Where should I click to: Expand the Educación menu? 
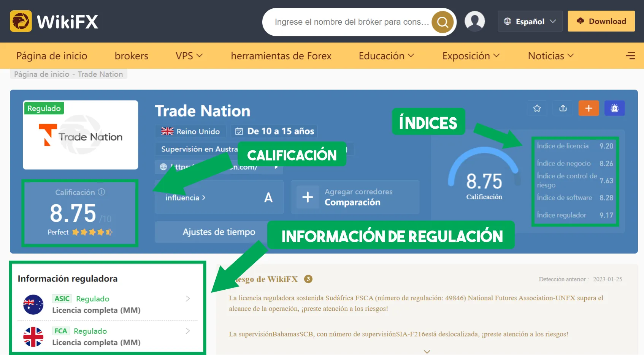tap(386, 56)
